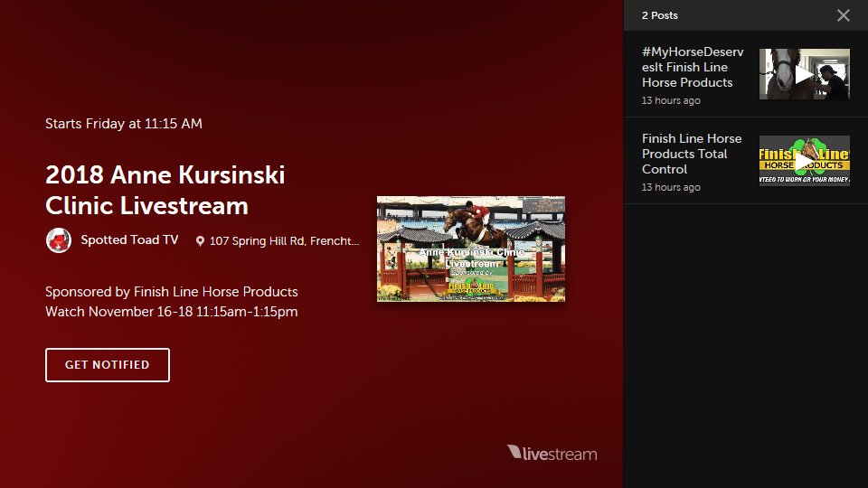Click the "2 Posts" header text
The width and height of the screenshot is (868, 488).
pyautogui.click(x=660, y=15)
